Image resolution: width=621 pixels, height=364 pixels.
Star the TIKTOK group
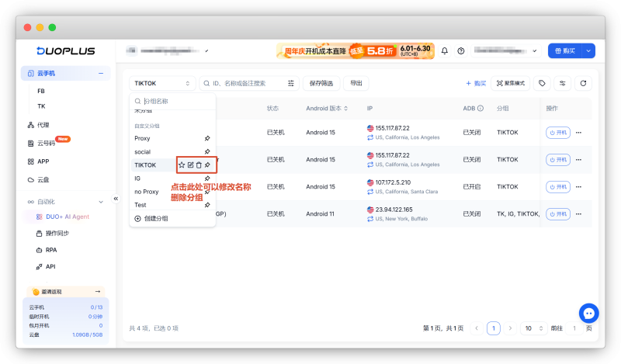click(x=182, y=165)
